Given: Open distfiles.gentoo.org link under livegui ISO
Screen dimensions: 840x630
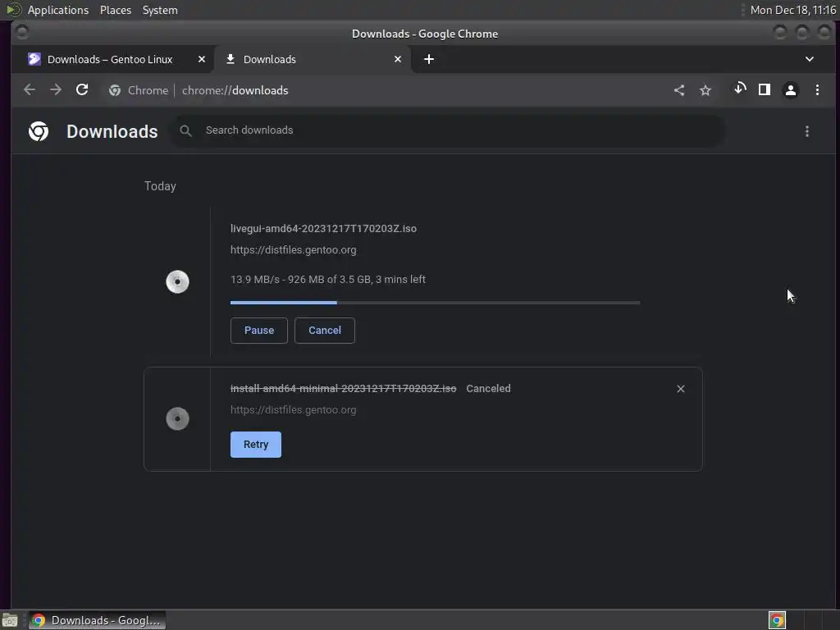Looking at the screenshot, I should tap(293, 250).
